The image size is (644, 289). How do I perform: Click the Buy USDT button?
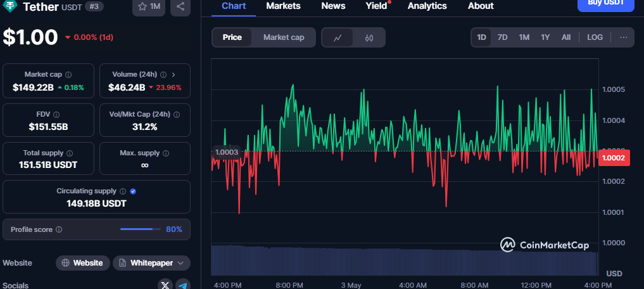click(606, 4)
